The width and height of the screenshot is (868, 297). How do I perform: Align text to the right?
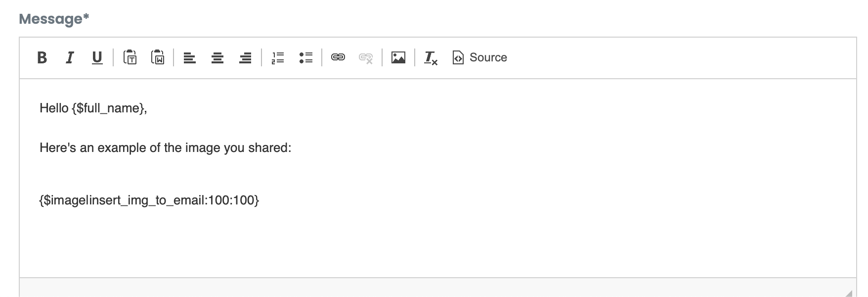[x=245, y=58]
